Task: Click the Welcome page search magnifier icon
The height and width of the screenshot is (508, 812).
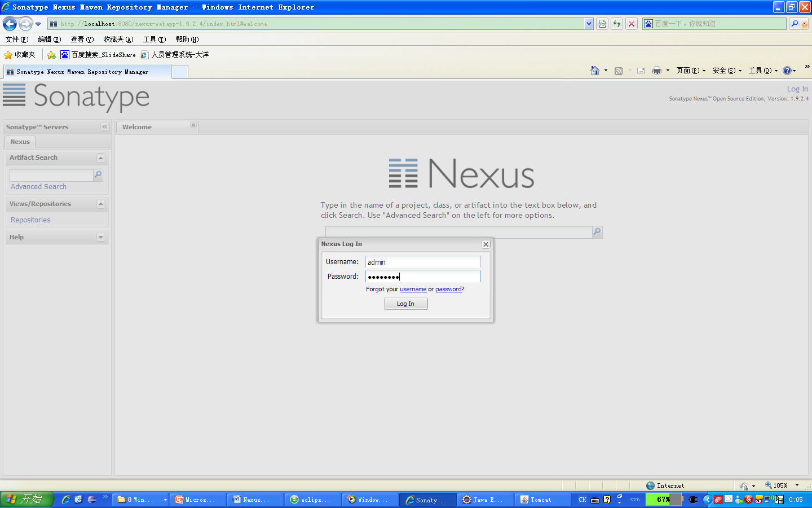Action: [x=597, y=232]
